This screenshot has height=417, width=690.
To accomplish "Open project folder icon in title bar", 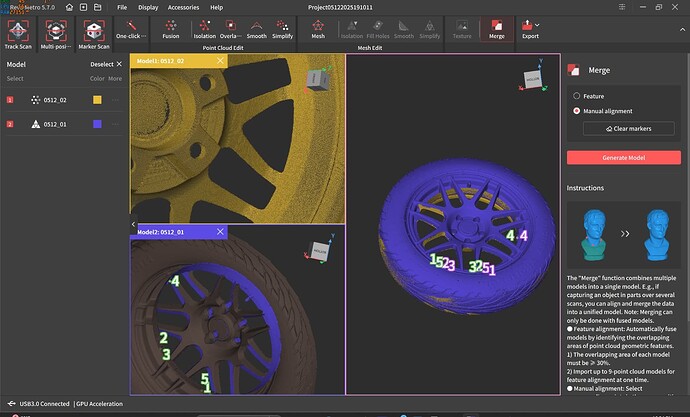I will (98, 7).
